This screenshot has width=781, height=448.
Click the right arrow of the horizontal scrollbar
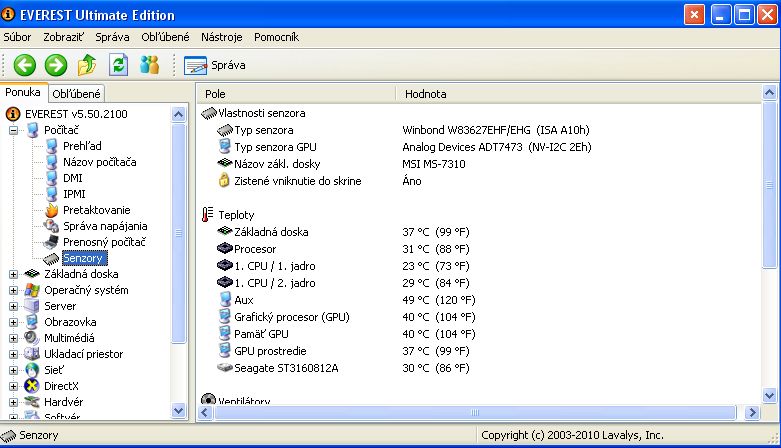(x=753, y=413)
